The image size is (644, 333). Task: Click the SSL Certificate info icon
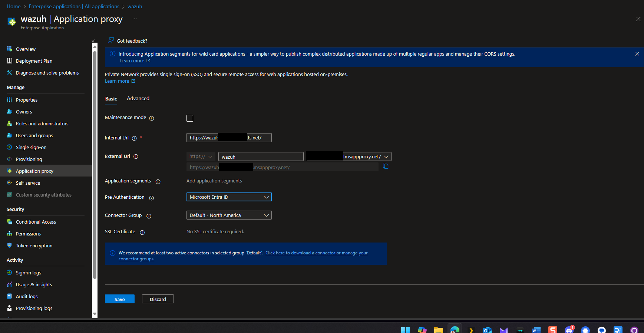click(x=142, y=233)
